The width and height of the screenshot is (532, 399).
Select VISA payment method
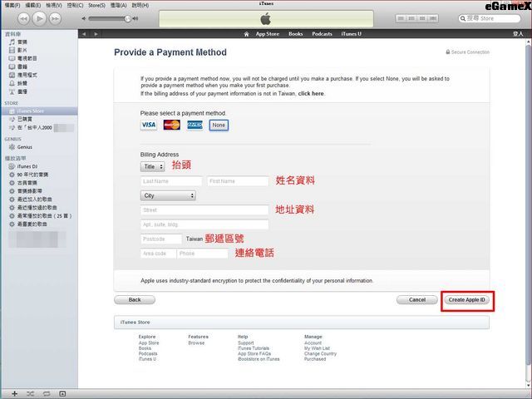tap(149, 125)
